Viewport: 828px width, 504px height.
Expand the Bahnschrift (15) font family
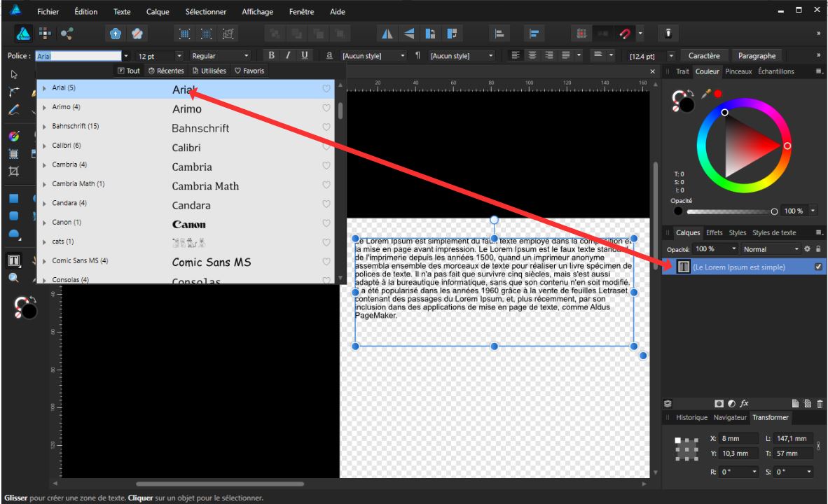(44, 127)
